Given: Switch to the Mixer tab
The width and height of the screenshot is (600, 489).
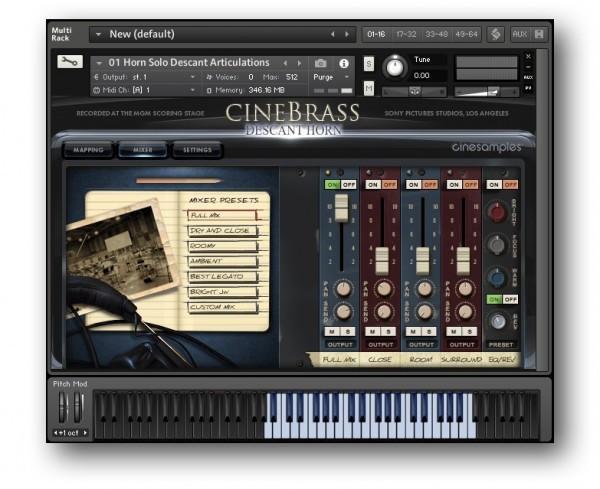Looking at the screenshot, I should click(143, 150).
